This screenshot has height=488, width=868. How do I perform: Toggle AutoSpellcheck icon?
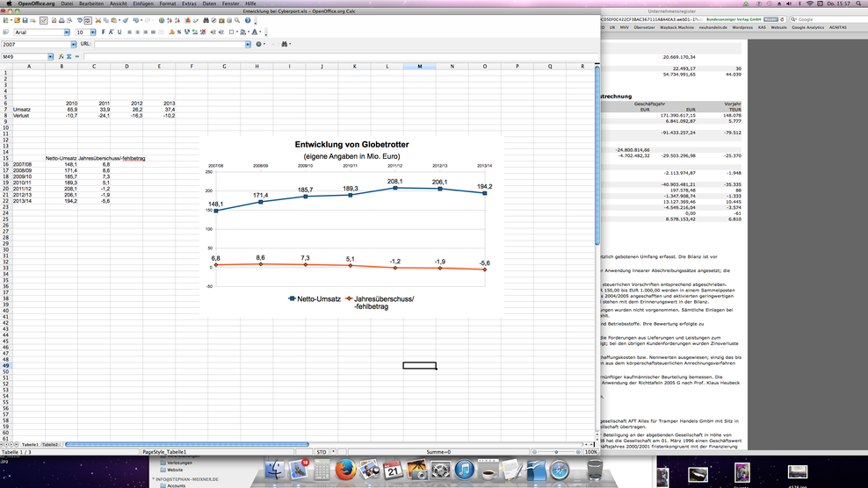coord(88,20)
